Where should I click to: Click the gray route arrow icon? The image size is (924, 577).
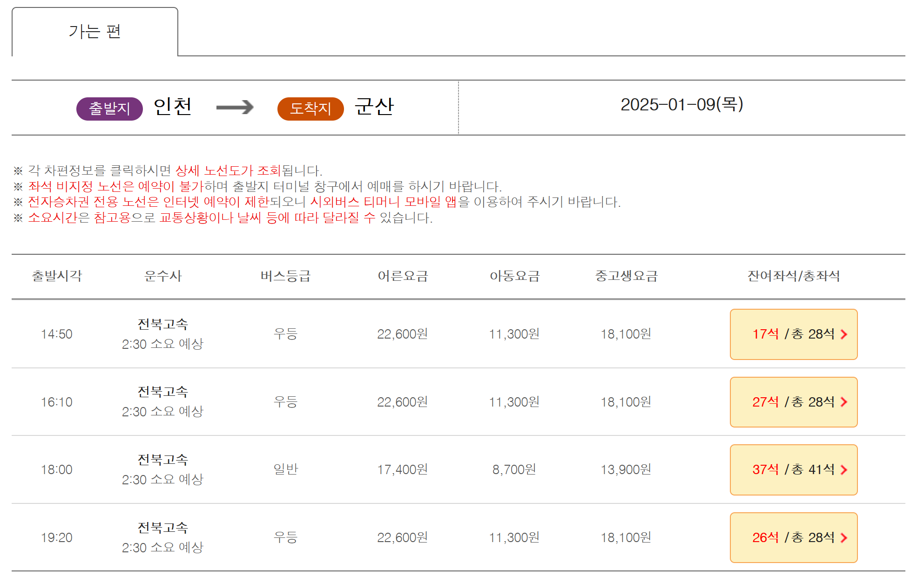pos(235,108)
